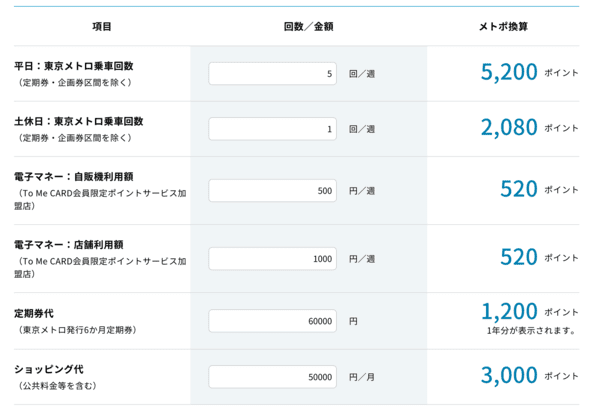
Task: Click the 円／月 unit label
Action: click(362, 377)
